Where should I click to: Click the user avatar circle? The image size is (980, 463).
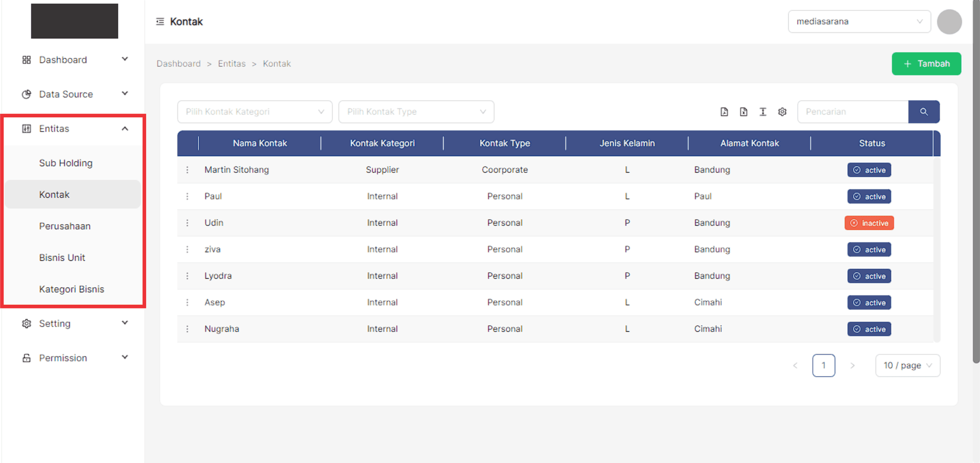click(949, 22)
